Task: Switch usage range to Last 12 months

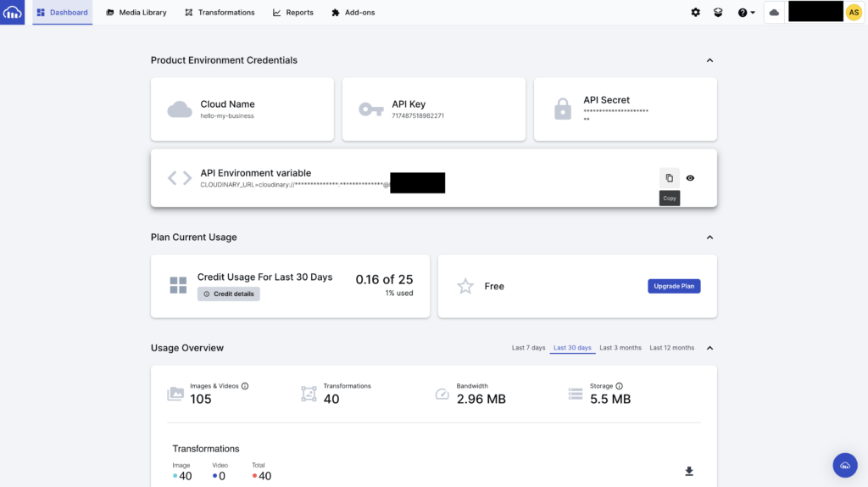Action: tap(671, 348)
